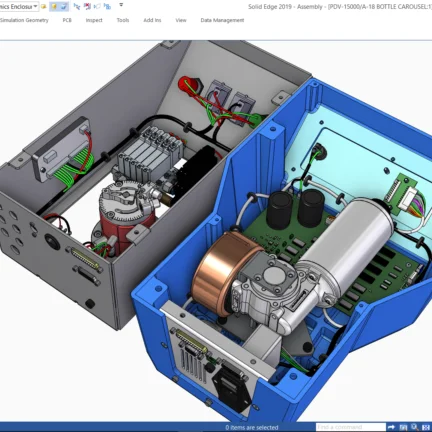Click the yellow box icon beside the dropdown
The image size is (432, 432).
pos(43,7)
